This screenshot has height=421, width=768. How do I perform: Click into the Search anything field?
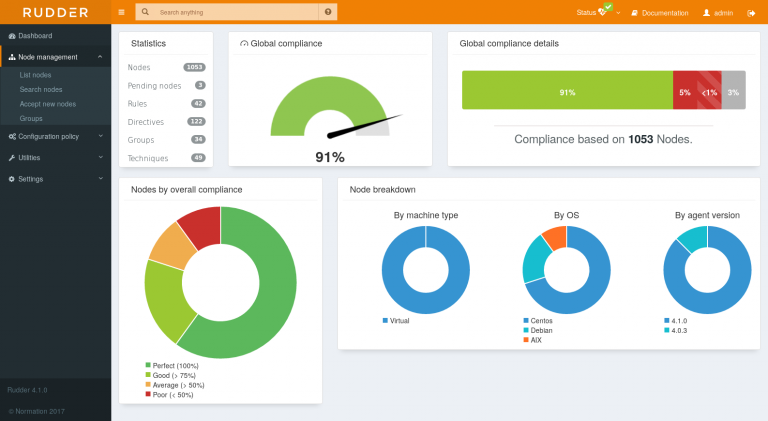click(236, 12)
